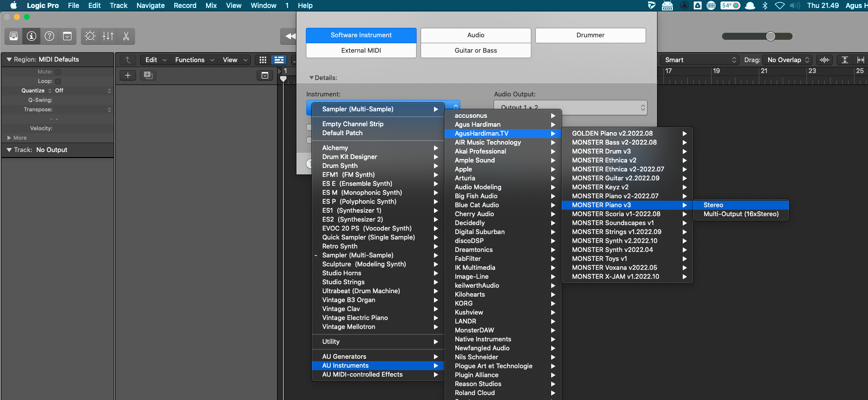Click Wi-Fi status icon
The width and height of the screenshot is (868, 400).
click(780, 5)
